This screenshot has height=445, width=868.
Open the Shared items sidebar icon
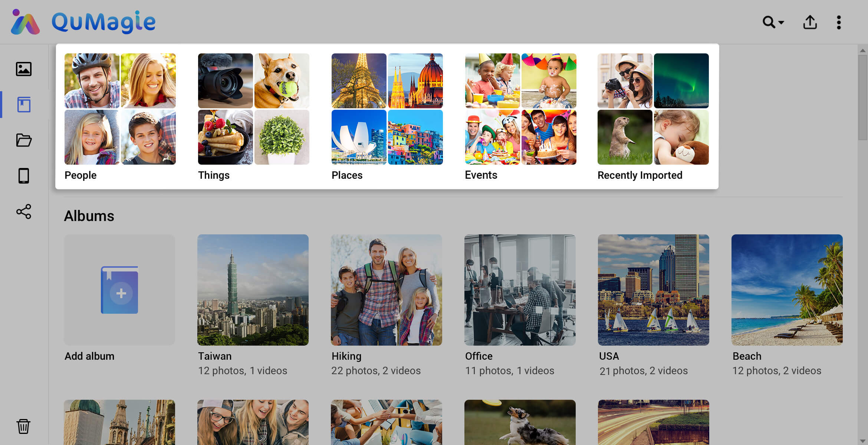click(24, 211)
